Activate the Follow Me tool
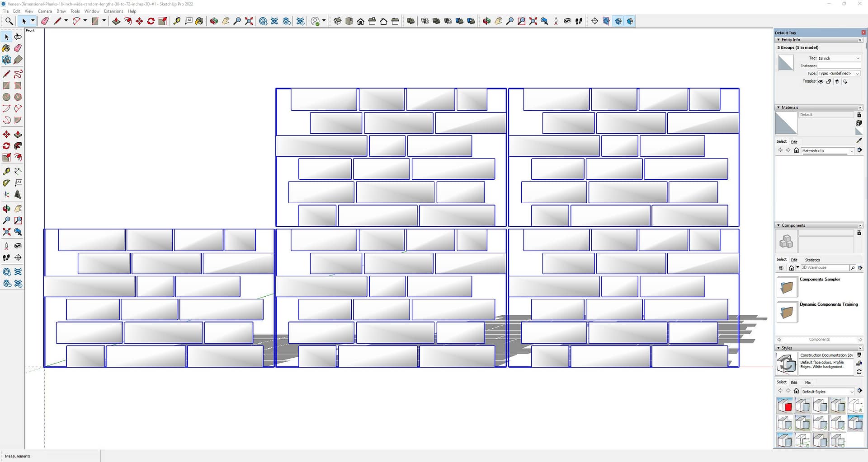The height and width of the screenshot is (462, 868). tap(18, 146)
